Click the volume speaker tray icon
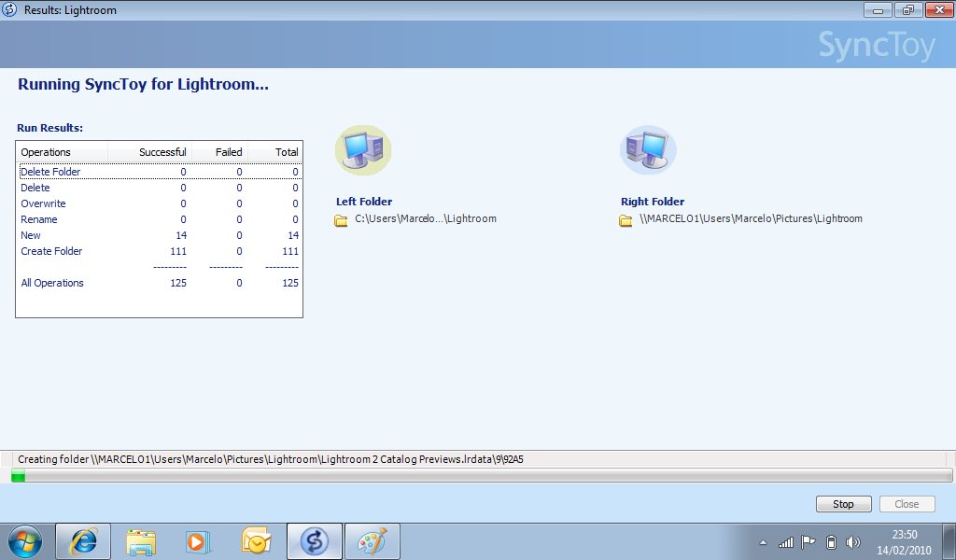This screenshot has height=560, width=956. [x=853, y=541]
